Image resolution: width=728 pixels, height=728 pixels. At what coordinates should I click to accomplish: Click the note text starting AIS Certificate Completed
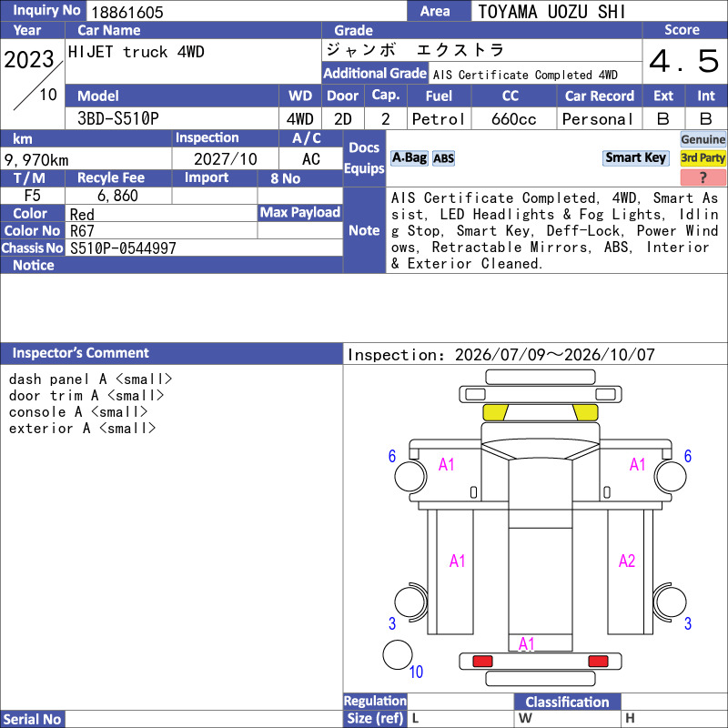point(554,230)
